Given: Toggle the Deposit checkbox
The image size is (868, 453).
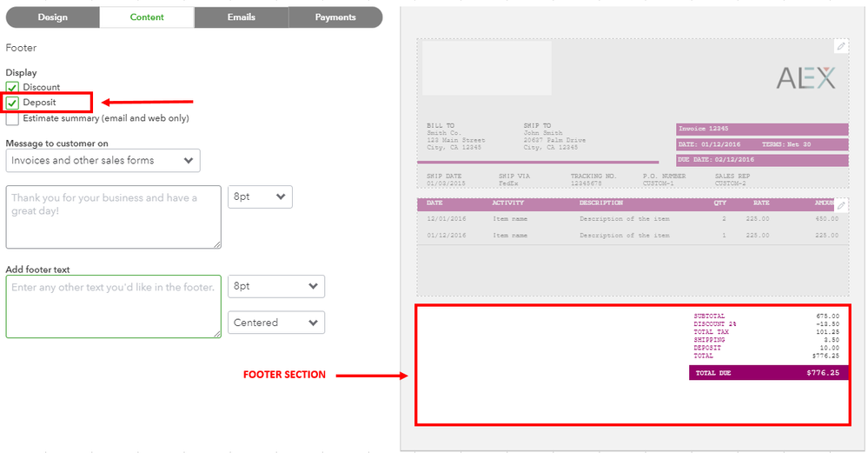Looking at the screenshot, I should [x=12, y=103].
